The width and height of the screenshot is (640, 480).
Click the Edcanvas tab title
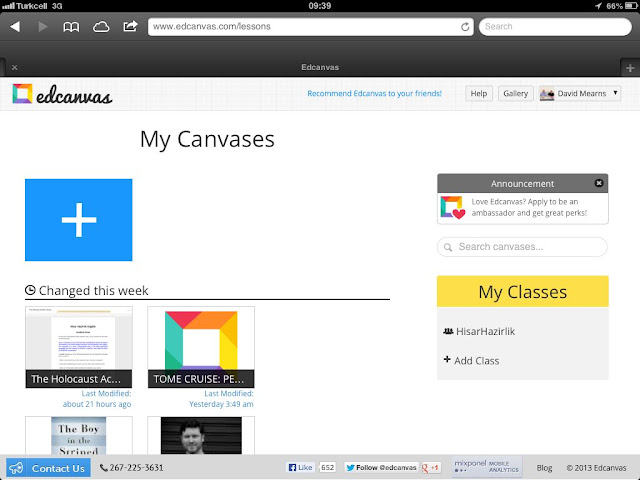320,67
